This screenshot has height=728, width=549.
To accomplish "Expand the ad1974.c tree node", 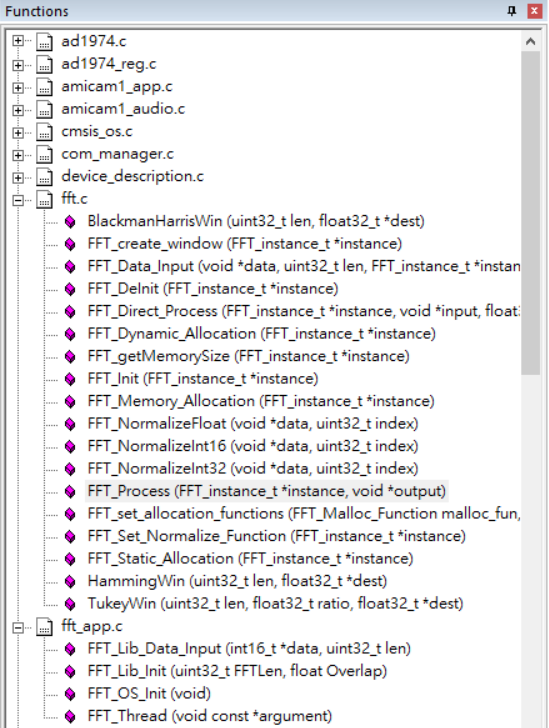I will pos(18,41).
